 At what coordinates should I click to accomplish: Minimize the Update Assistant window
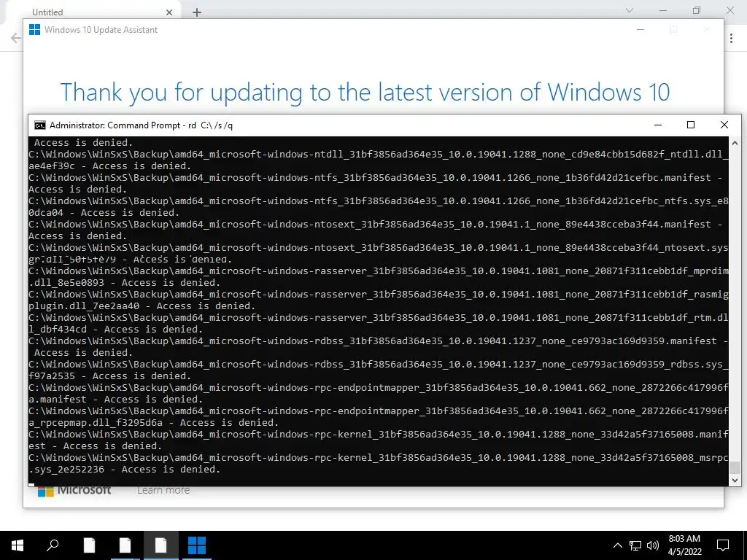pyautogui.click(x=640, y=29)
